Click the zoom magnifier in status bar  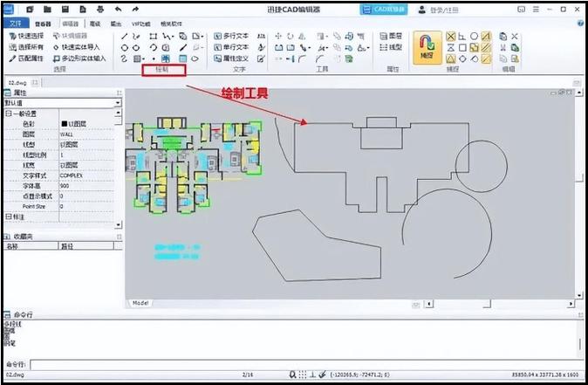tap(292, 375)
